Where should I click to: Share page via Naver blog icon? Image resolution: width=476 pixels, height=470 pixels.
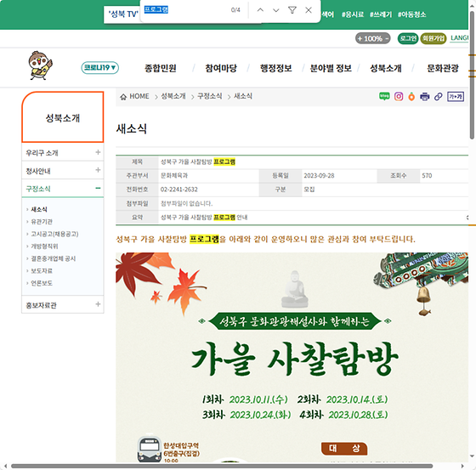(384, 96)
